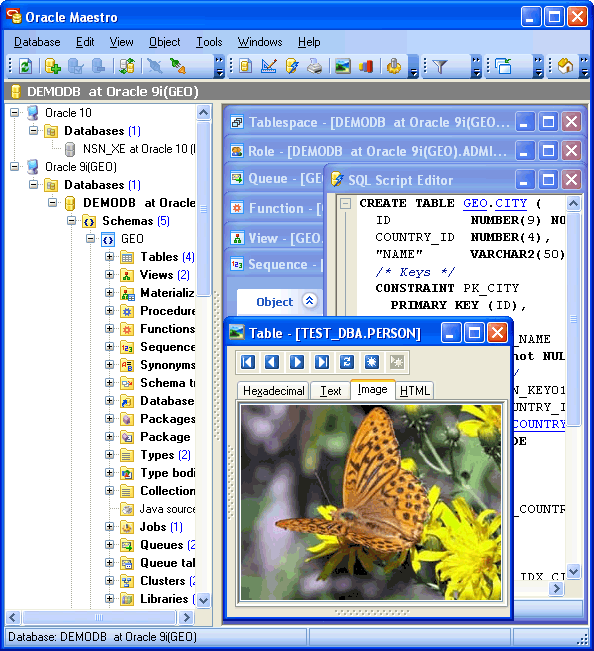Expand the Jobs (1) node
The image size is (594, 651).
[x=110, y=526]
